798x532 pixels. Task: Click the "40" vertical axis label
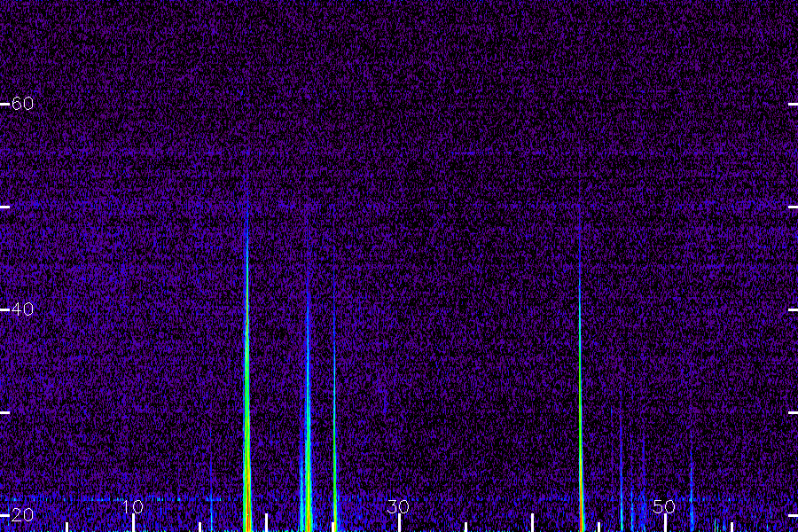pos(22,309)
